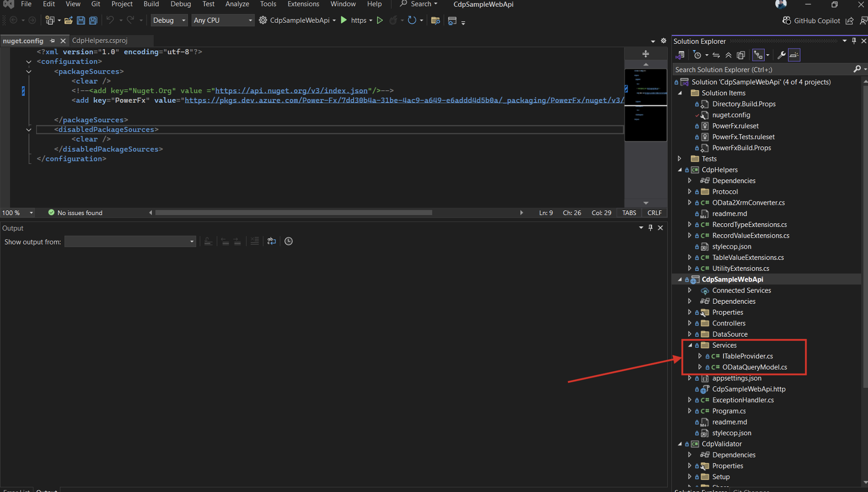Viewport: 868px width, 492px height.
Task: Click the Share icon next to GitHub Copilot
Action: tap(849, 21)
